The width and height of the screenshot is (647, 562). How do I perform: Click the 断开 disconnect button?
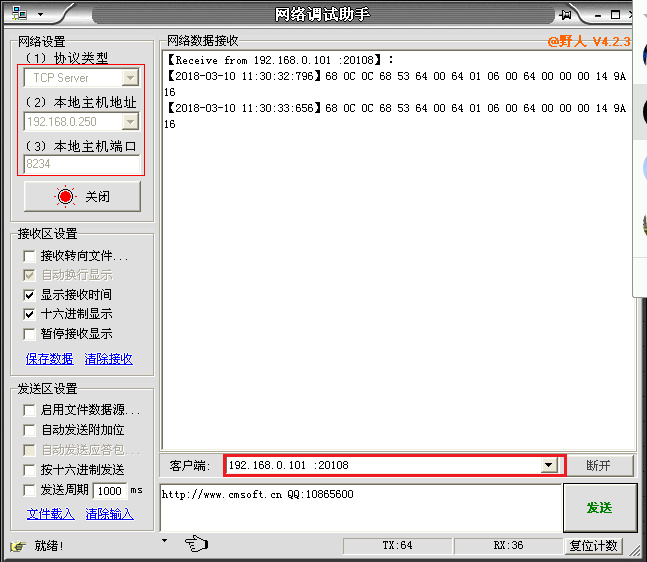[x=600, y=465]
